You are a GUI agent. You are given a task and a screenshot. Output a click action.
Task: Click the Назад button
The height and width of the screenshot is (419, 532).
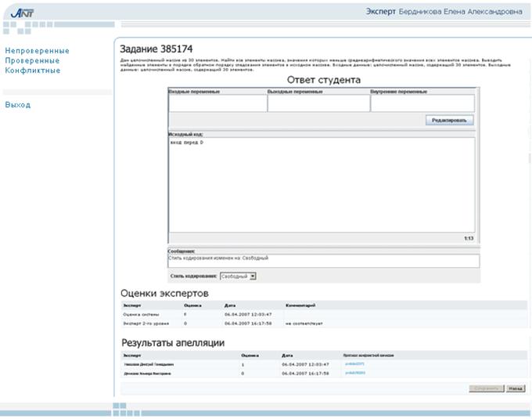point(516,388)
